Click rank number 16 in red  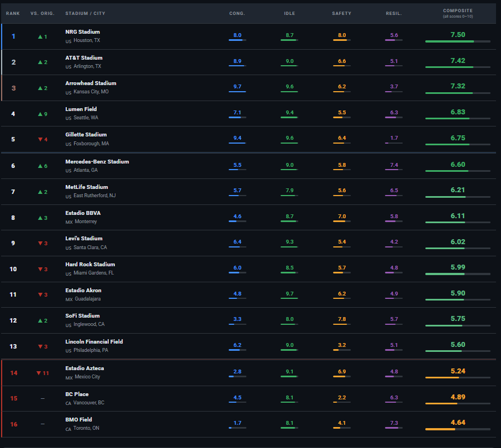click(13, 424)
